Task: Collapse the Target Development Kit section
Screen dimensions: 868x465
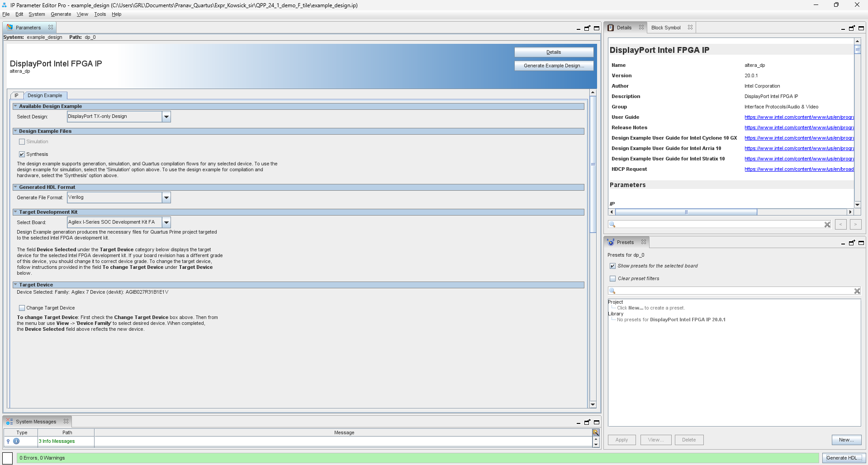Action: (15, 212)
